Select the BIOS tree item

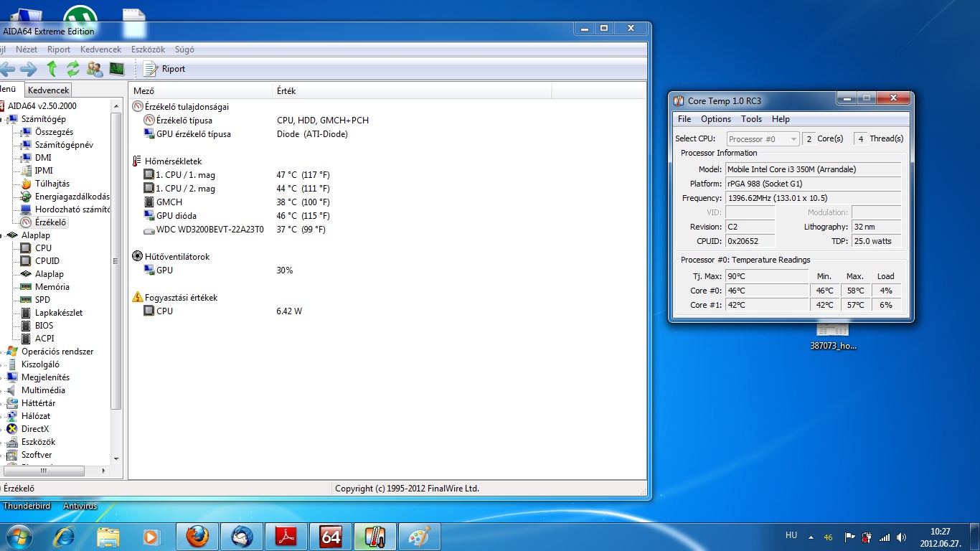(x=44, y=326)
